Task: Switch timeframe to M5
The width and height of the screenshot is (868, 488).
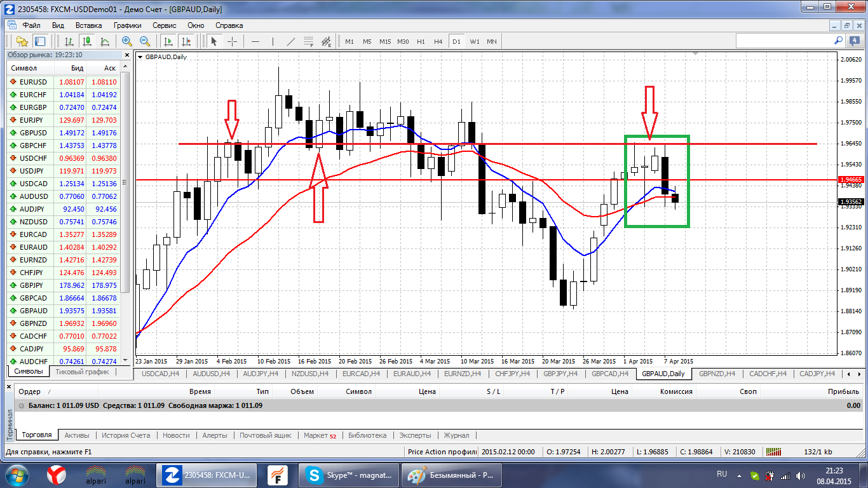Action: pos(367,41)
